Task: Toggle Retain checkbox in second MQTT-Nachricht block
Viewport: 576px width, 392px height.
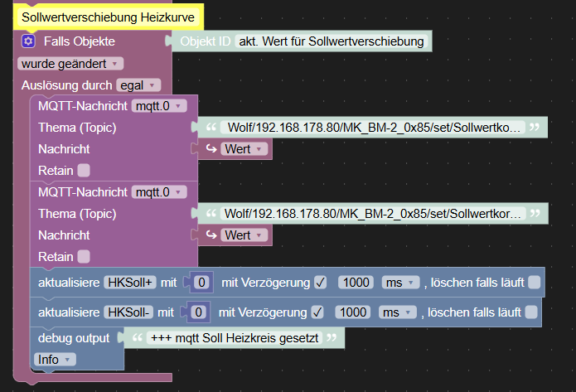Action: pyautogui.click(x=84, y=256)
